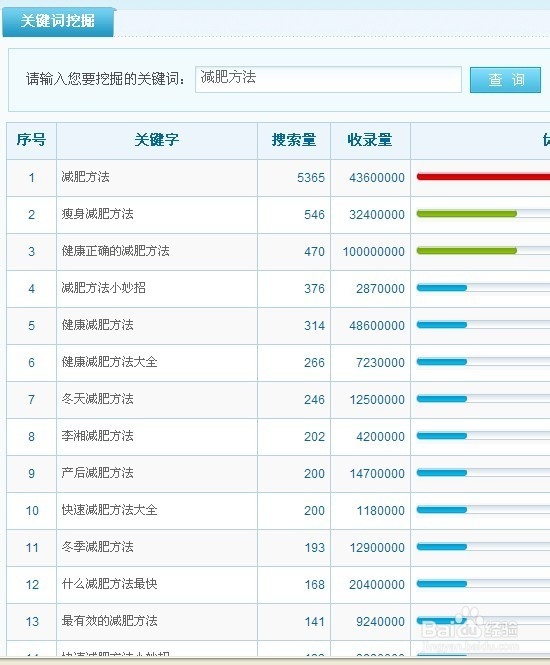Select keyword 冬季减肥方法
550x665 pixels.
[98, 547]
